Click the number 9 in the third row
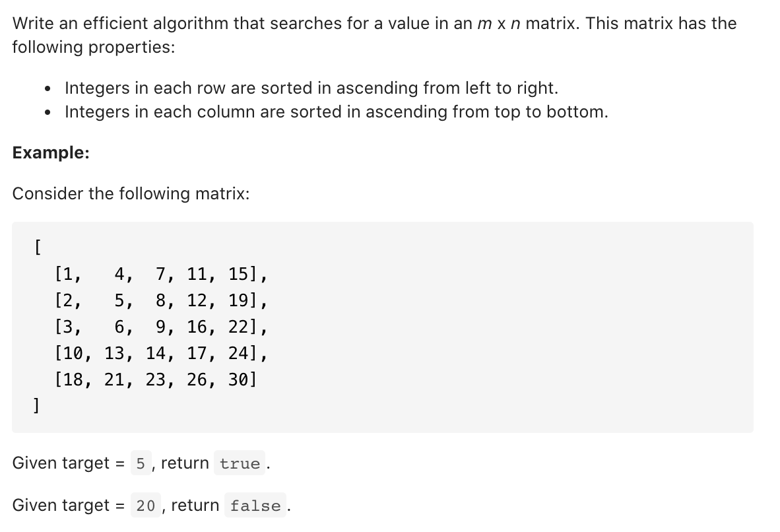The width and height of the screenshot is (780, 532). (x=160, y=327)
